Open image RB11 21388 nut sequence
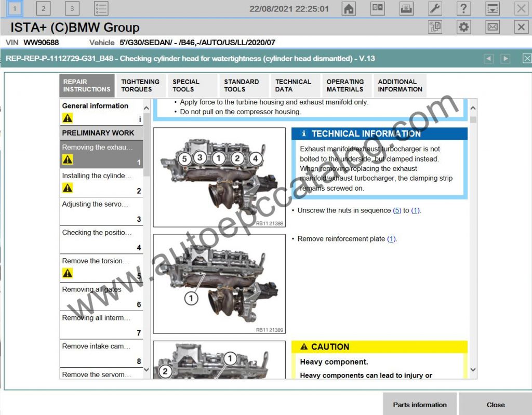The width and height of the screenshot is (532, 415). click(x=219, y=177)
